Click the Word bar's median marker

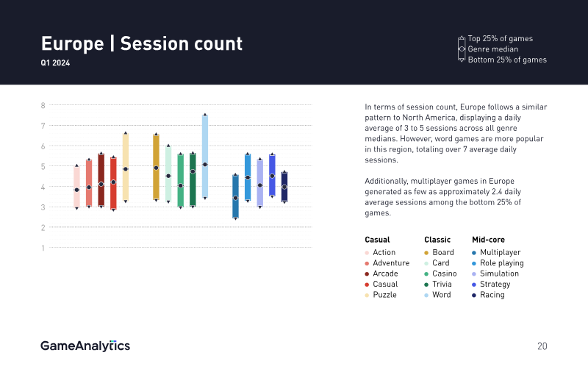[x=205, y=165]
